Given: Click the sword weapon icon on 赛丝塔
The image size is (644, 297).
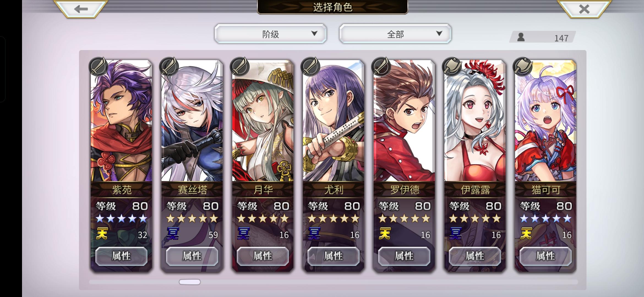Looking at the screenshot, I should point(169,67).
